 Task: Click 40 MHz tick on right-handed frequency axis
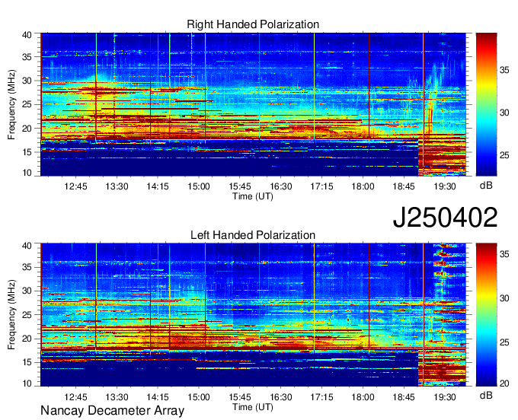(27, 35)
